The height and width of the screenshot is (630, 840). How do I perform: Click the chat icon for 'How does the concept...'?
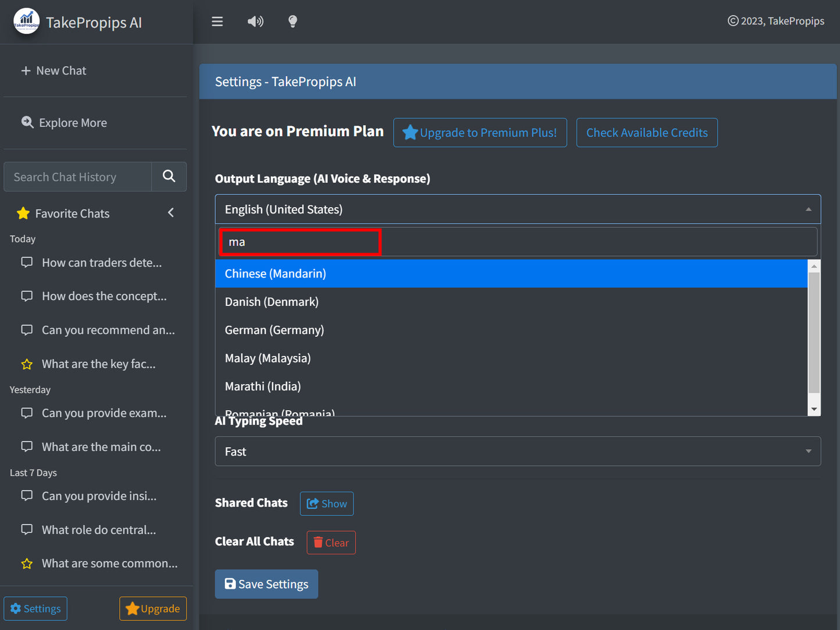click(x=27, y=296)
